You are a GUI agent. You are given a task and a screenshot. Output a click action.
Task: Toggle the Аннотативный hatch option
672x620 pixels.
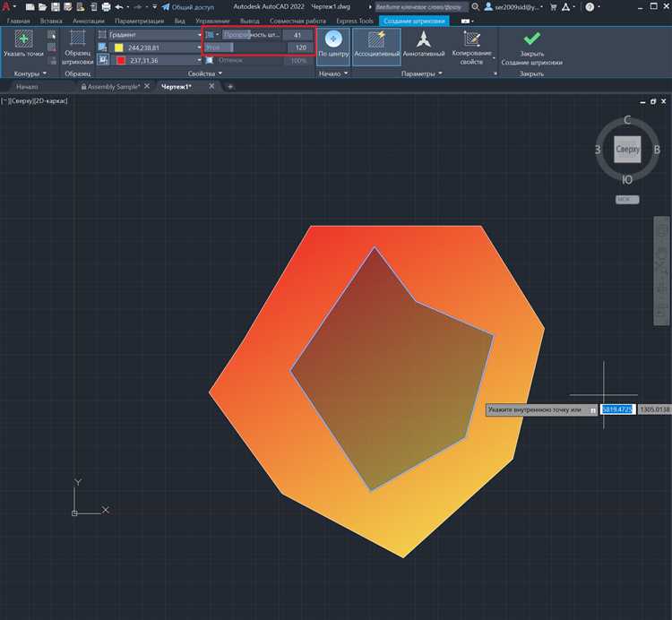point(424,44)
